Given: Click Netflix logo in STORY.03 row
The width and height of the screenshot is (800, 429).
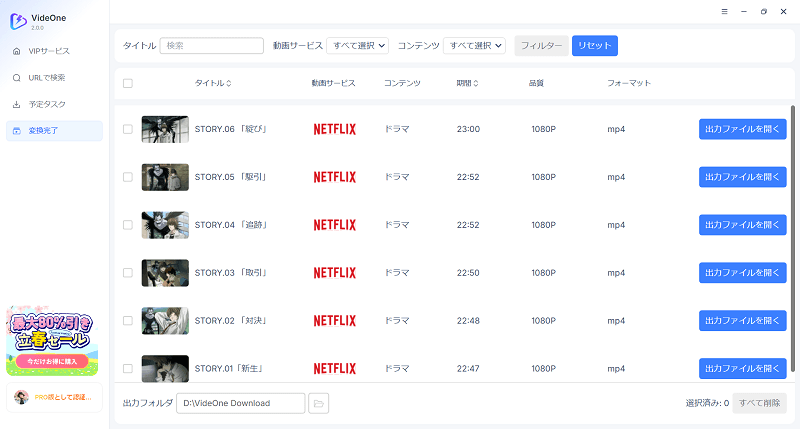Looking at the screenshot, I should pyautogui.click(x=335, y=273).
